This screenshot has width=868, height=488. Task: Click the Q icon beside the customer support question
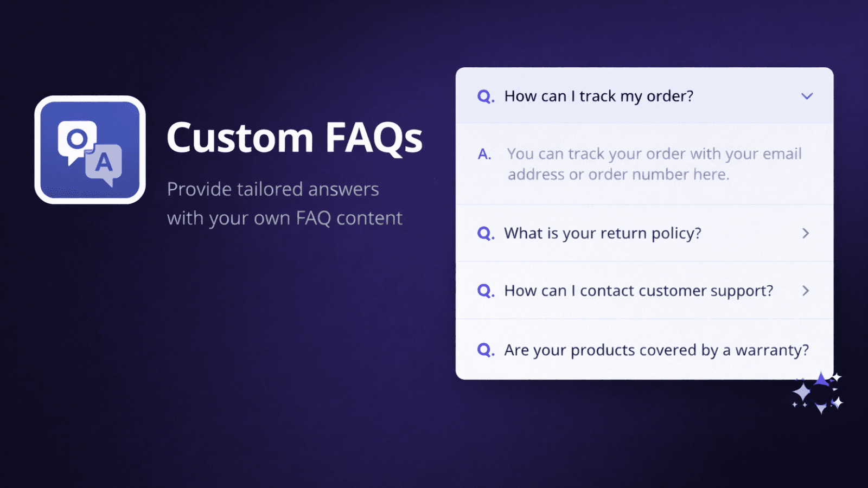[486, 291]
